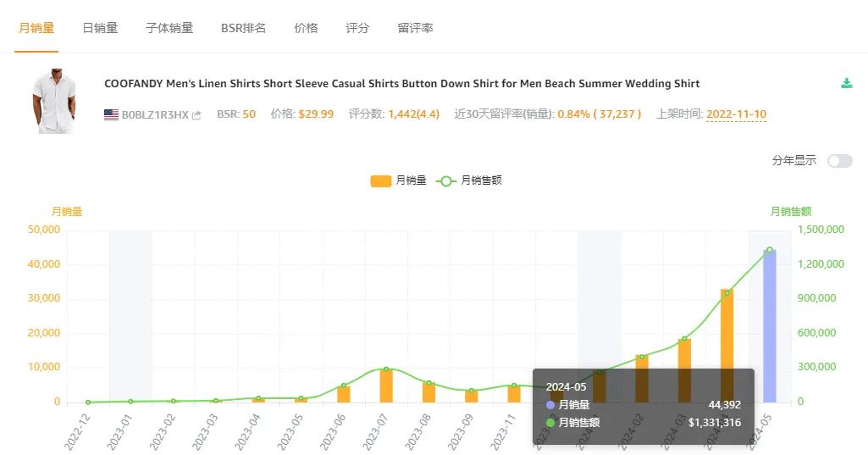Click the 2023-01 revenue line point
This screenshot has height=455, width=868.
pyautogui.click(x=130, y=402)
